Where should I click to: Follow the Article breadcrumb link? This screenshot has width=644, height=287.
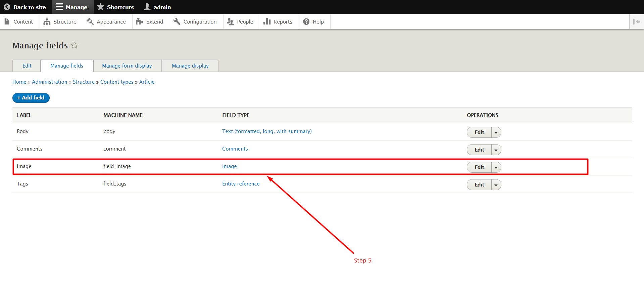click(x=147, y=82)
